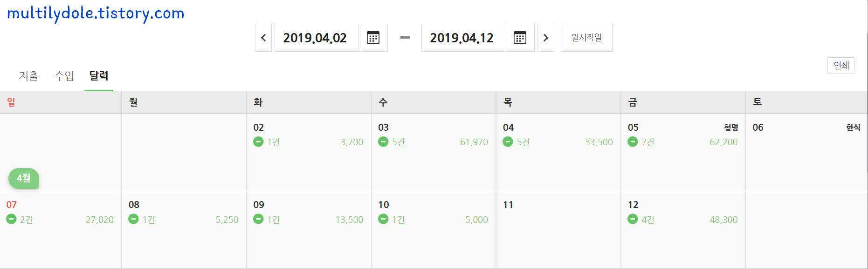Image resolution: width=868 pixels, height=269 pixels.
Task: Click the 월시작일 button
Action: [586, 38]
